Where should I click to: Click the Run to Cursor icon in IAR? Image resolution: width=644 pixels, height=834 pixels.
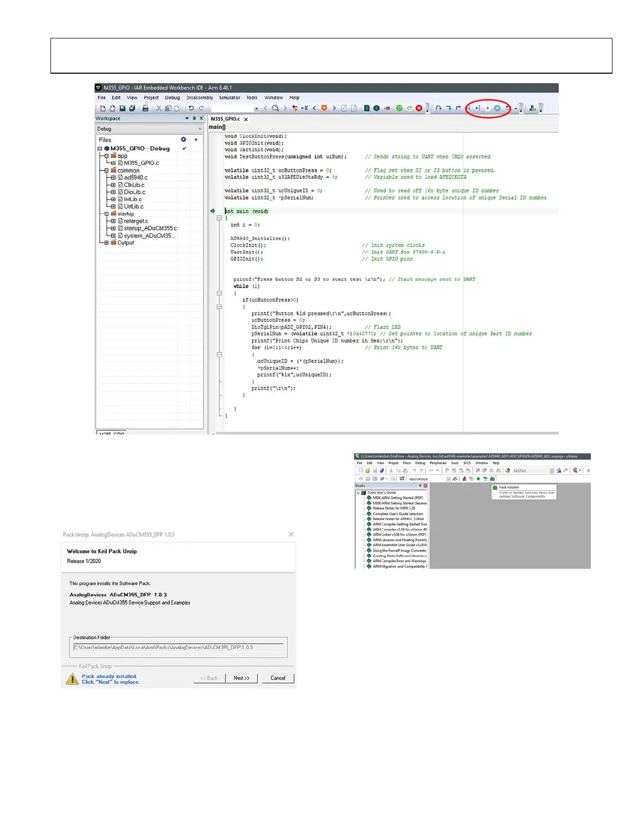(478, 108)
